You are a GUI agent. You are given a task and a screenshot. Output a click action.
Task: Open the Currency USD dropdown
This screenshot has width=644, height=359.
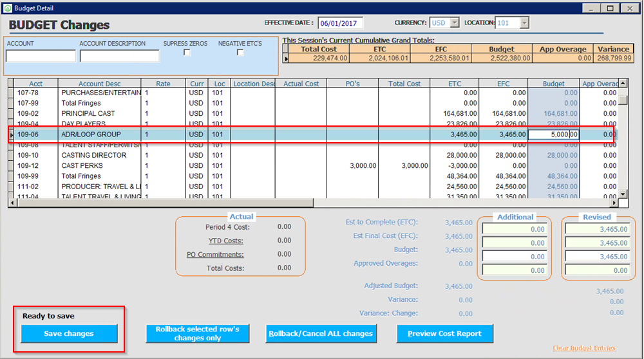pyautogui.click(x=454, y=23)
